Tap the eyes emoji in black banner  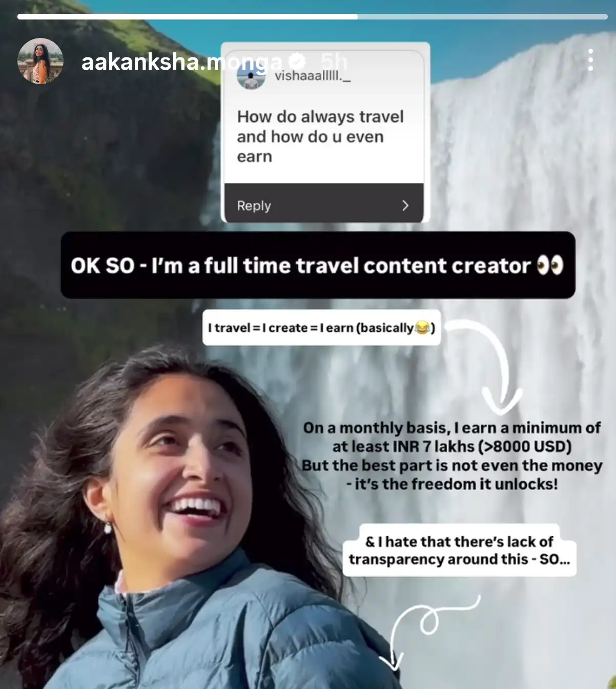(x=550, y=265)
